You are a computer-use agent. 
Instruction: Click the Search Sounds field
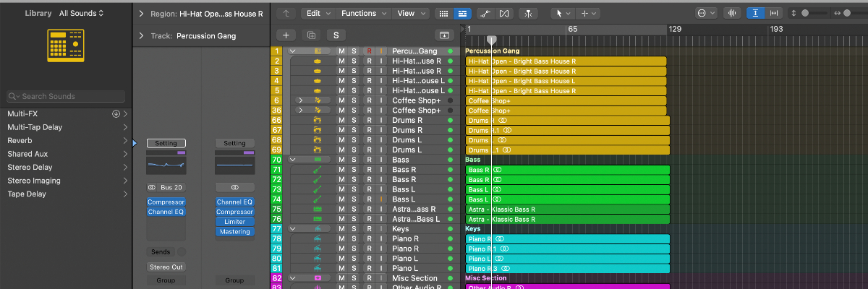point(66,96)
